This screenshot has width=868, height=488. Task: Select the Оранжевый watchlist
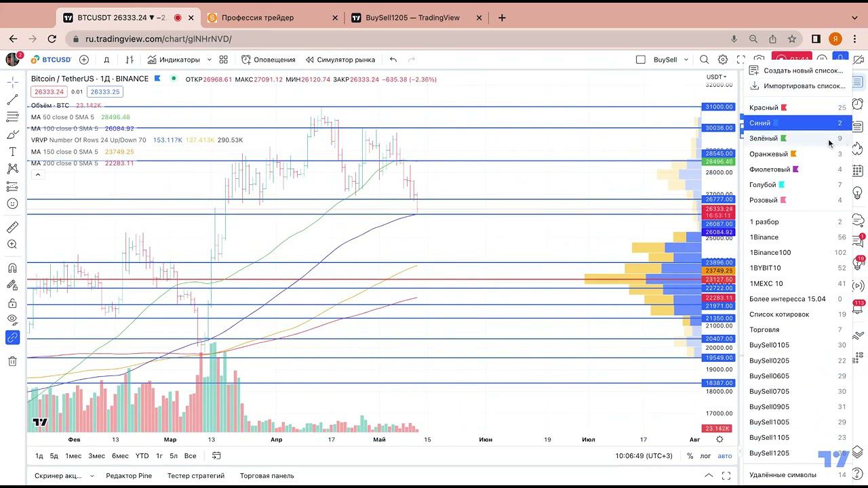point(797,154)
